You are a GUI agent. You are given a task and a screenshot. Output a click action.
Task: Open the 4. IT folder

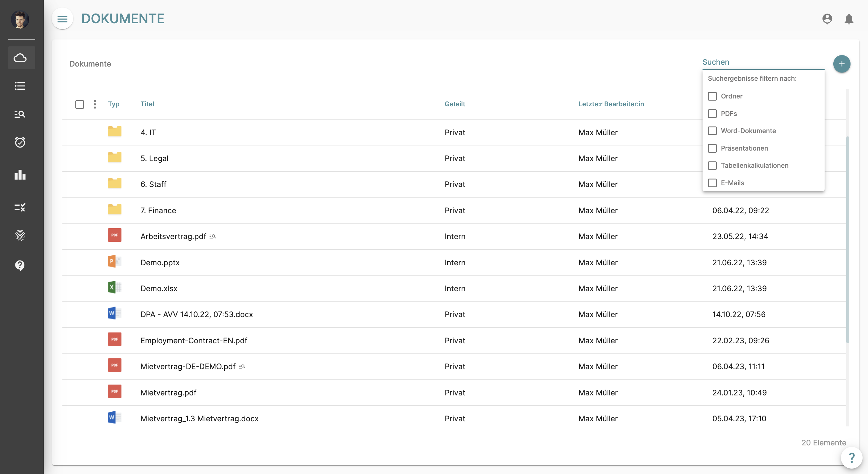coord(148,133)
